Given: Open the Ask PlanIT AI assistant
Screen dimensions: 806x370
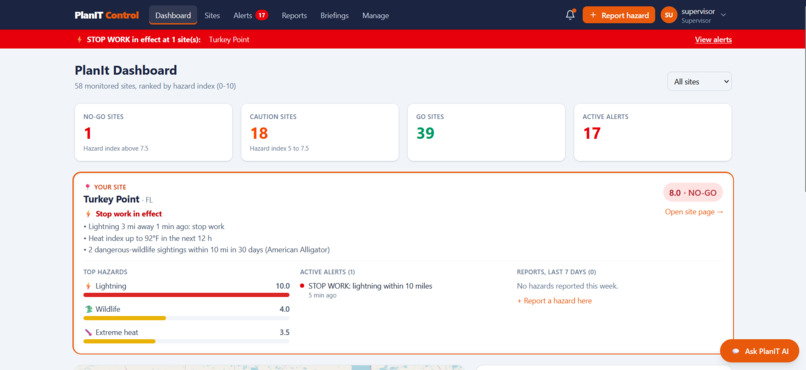Looking at the screenshot, I should [760, 352].
